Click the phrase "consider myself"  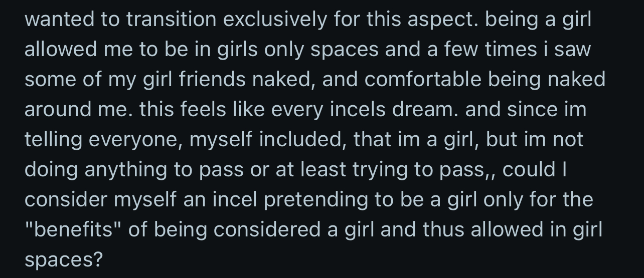100,199
